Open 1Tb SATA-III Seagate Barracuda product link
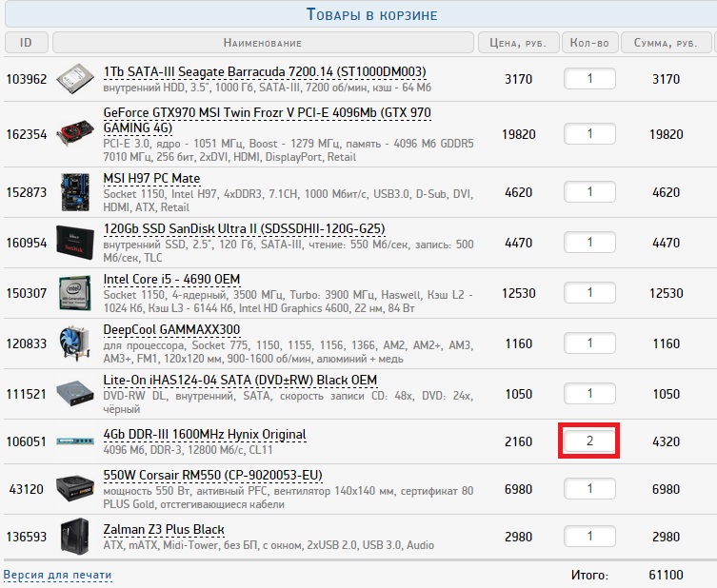This screenshot has width=717, height=588. [x=265, y=72]
